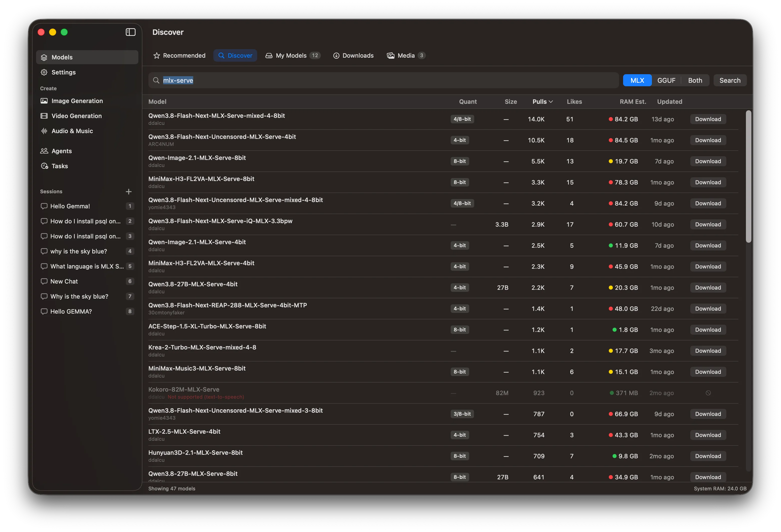781x532 pixels.
Task: Click chat bubble icon for Hello GEMMA? session
Action: (44, 312)
